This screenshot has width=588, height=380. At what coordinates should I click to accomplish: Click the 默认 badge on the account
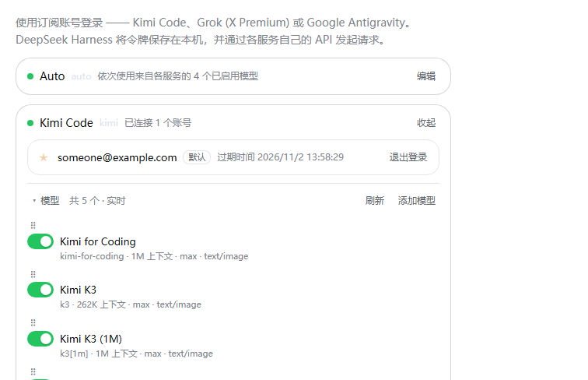click(197, 157)
